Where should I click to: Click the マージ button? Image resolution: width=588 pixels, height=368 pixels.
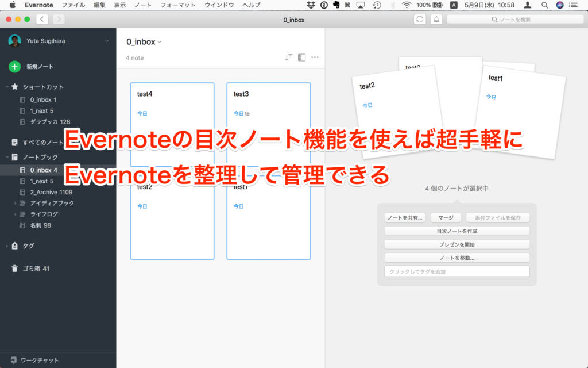(x=446, y=218)
